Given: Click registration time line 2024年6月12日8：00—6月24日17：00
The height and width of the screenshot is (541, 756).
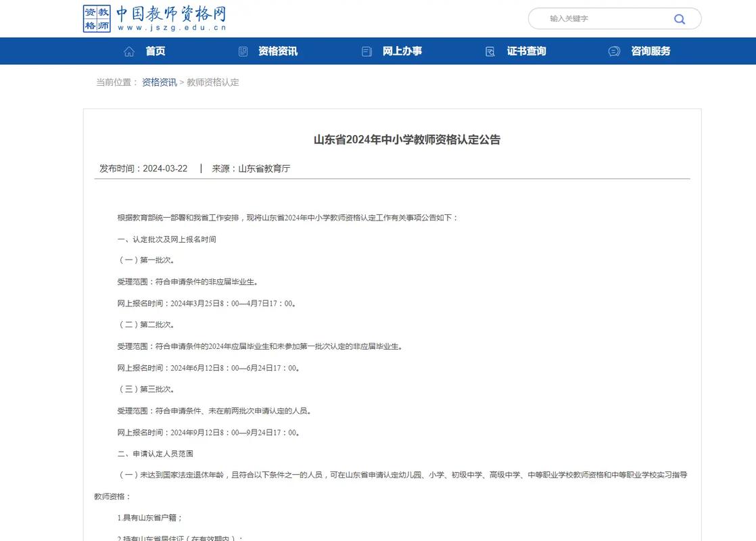Looking at the screenshot, I should [x=209, y=369].
